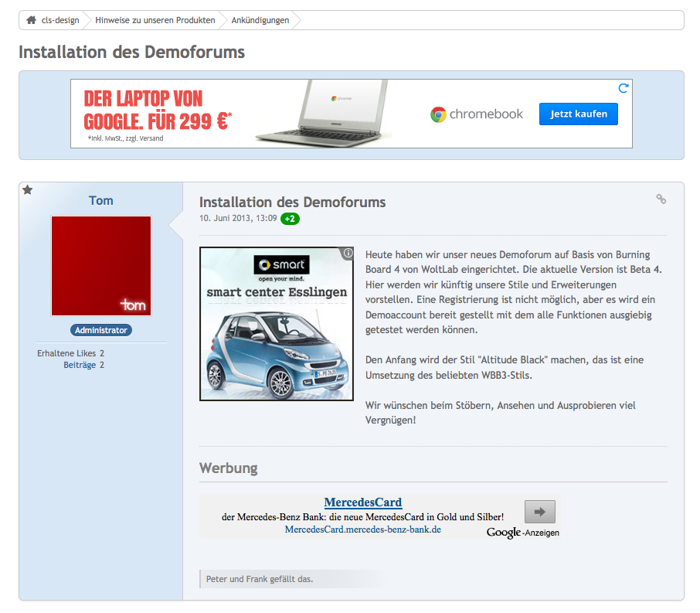This screenshot has width=700, height=613.
Task: Open the MercedesCard.mercedes-benz-bank.de URL
Action: point(362,530)
